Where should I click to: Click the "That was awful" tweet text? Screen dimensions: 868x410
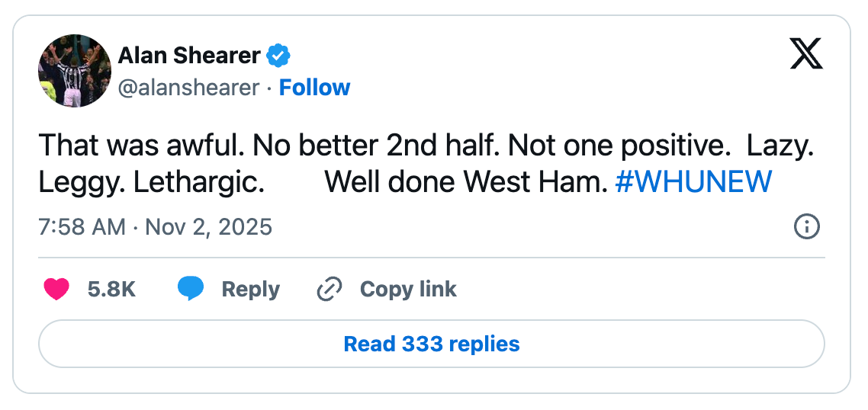coord(141,146)
